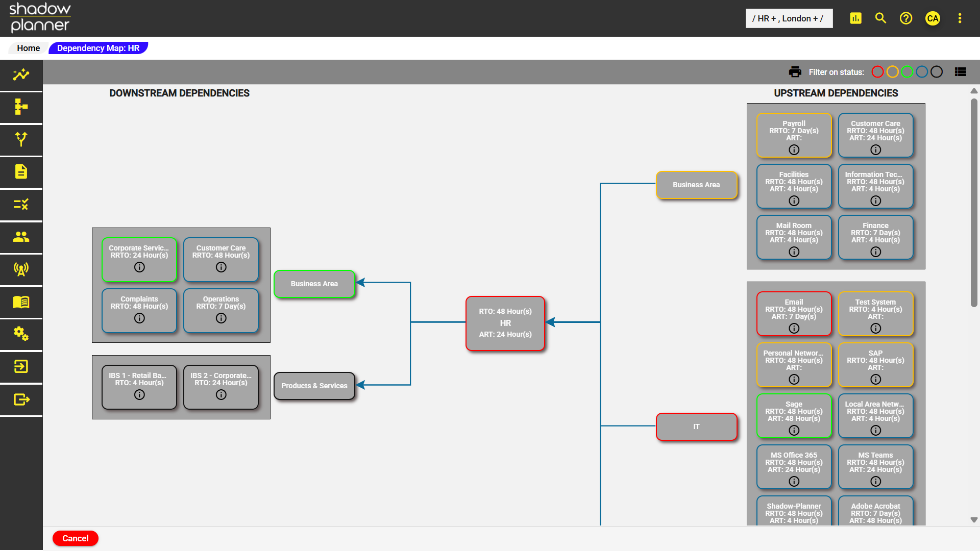Open the trend analysis dashboard icon

pyautogui.click(x=20, y=75)
